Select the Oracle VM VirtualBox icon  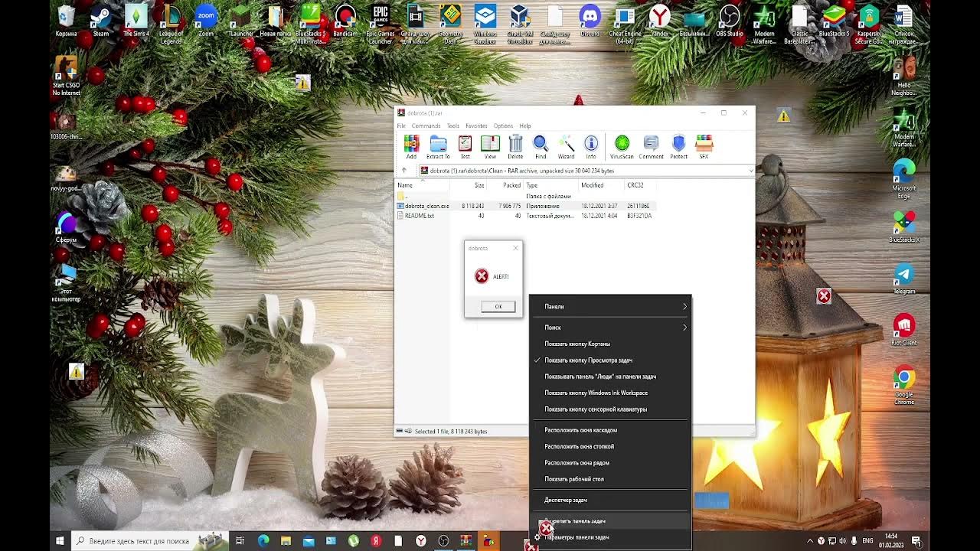tap(520, 23)
